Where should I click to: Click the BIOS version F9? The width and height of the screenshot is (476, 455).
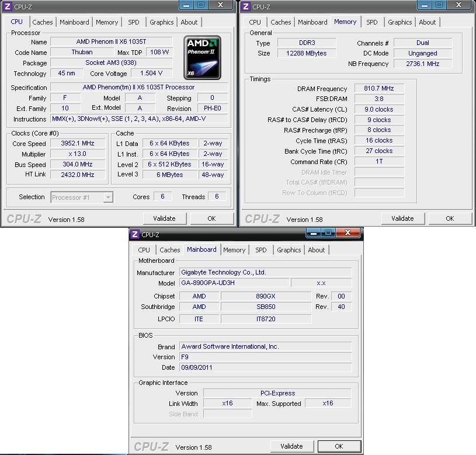pos(266,357)
